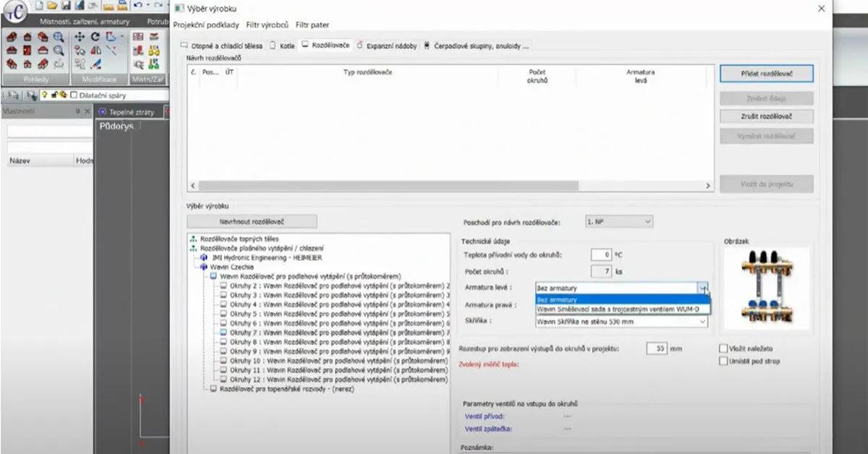The image size is (868, 454).
Task: Click the zoom-in magnifier in Pohledy panel
Action: [58, 37]
